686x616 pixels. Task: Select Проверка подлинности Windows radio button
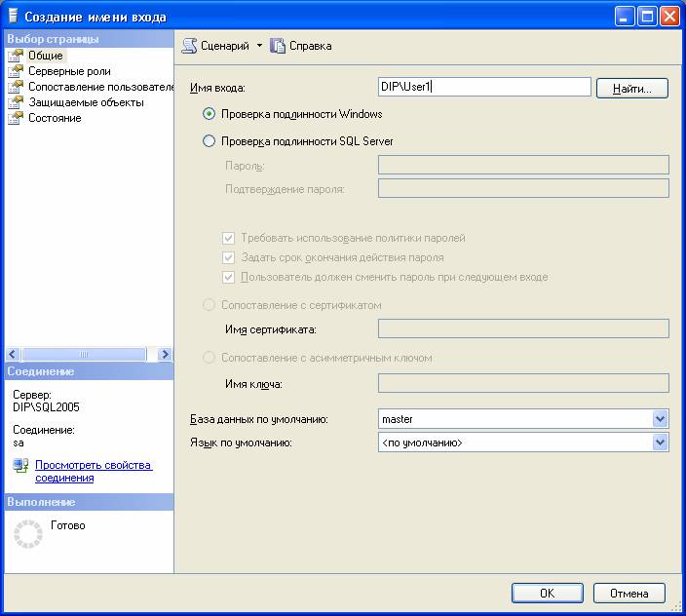[x=209, y=114]
